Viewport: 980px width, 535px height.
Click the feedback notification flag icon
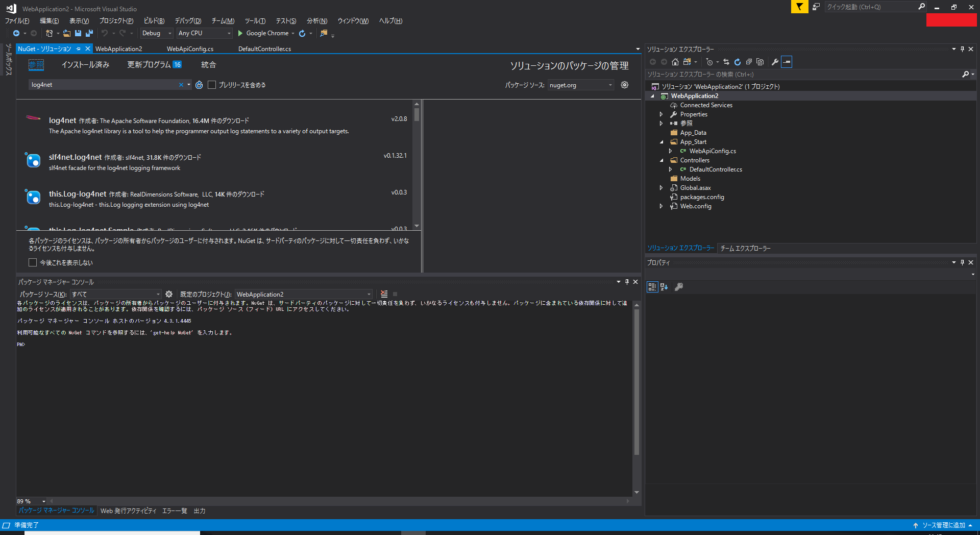(x=799, y=7)
